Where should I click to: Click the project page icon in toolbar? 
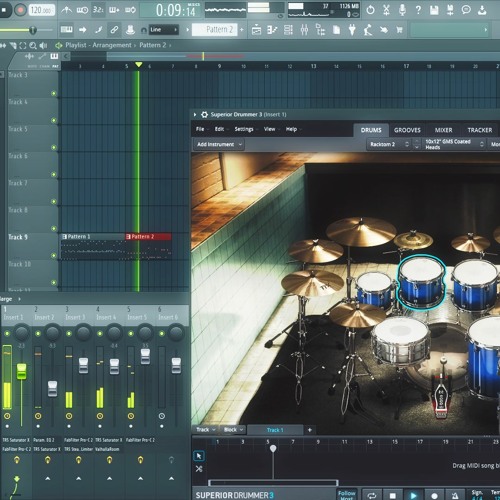336,30
